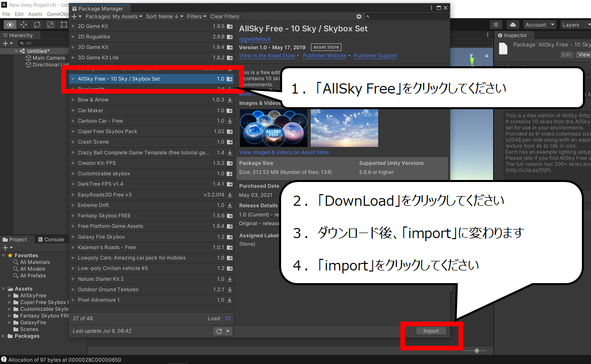Click the Package Manager search field
Image resolution: width=591 pixels, height=364 pixels.
pyautogui.click(x=406, y=17)
